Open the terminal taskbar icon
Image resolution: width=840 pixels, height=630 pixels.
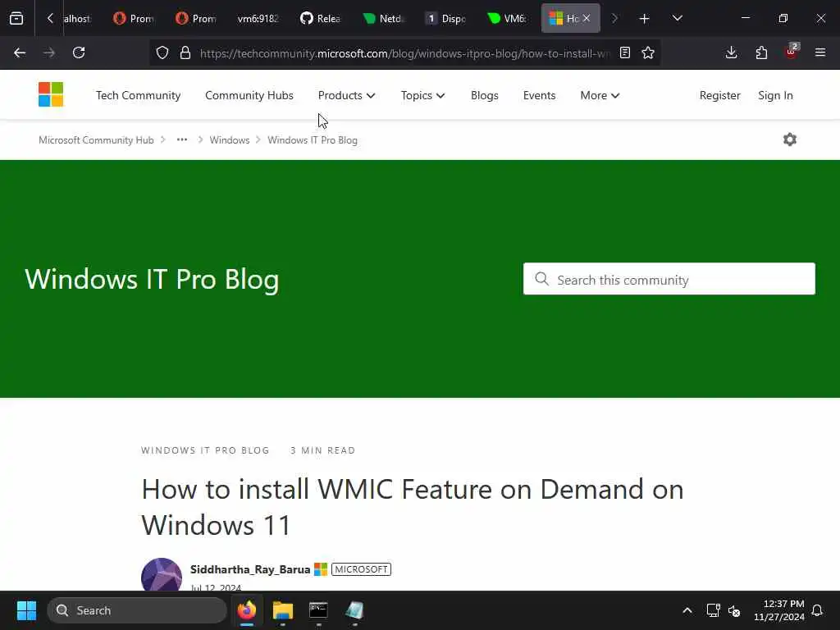(x=318, y=610)
